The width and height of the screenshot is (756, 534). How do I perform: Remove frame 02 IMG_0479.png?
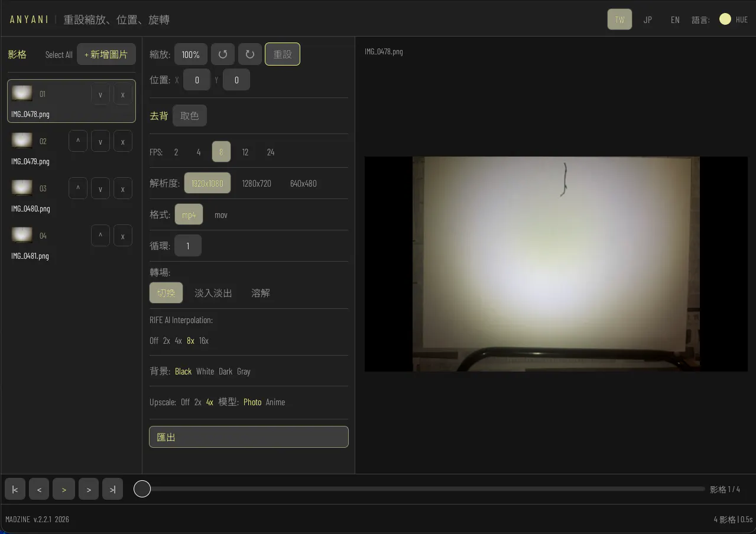pos(122,141)
